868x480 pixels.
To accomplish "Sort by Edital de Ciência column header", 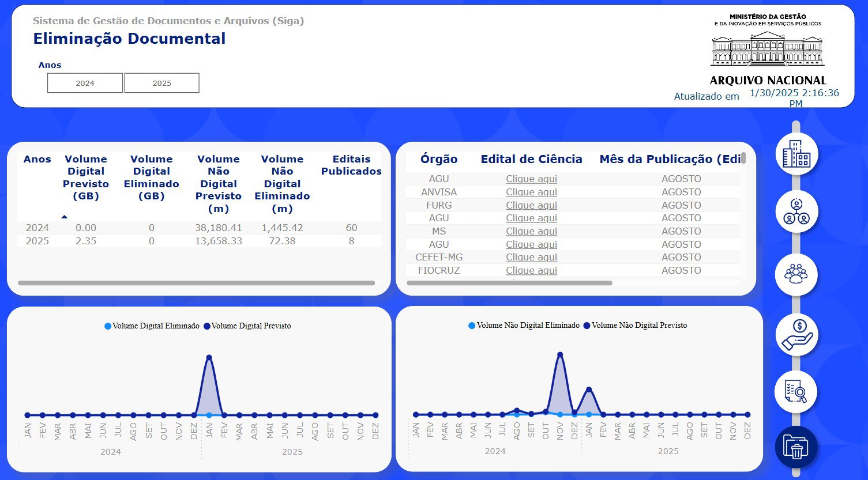I will point(531,160).
